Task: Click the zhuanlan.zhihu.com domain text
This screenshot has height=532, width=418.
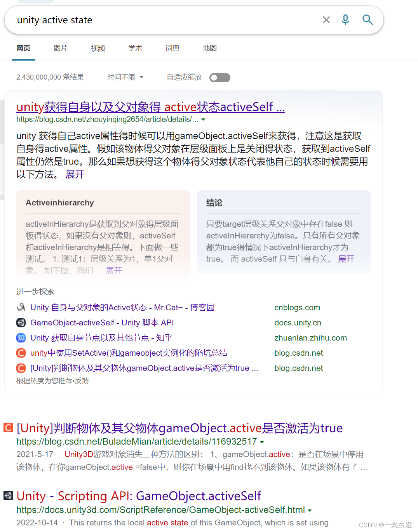Action: click(311, 338)
